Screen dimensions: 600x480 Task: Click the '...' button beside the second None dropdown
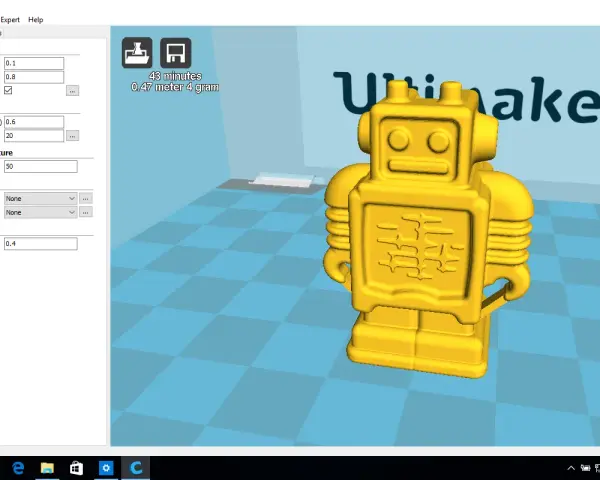click(x=85, y=212)
